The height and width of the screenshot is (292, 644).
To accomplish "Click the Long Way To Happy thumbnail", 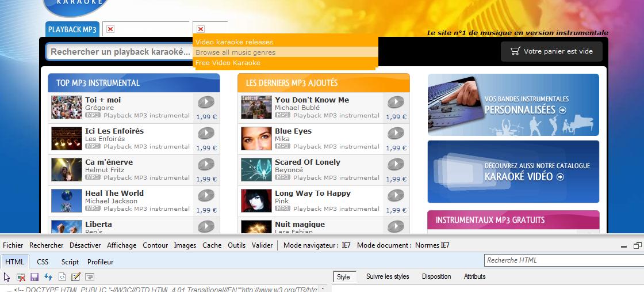I will pos(256,200).
